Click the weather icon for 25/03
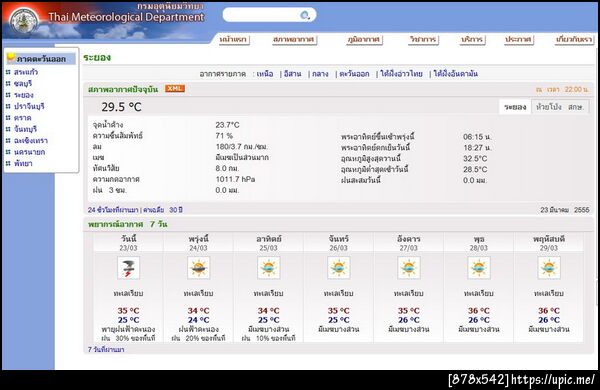 (x=268, y=268)
